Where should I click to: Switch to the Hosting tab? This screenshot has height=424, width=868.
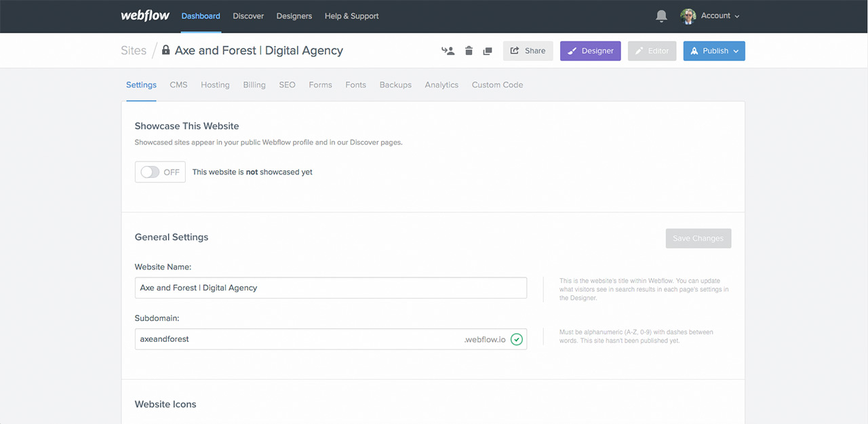click(x=215, y=85)
